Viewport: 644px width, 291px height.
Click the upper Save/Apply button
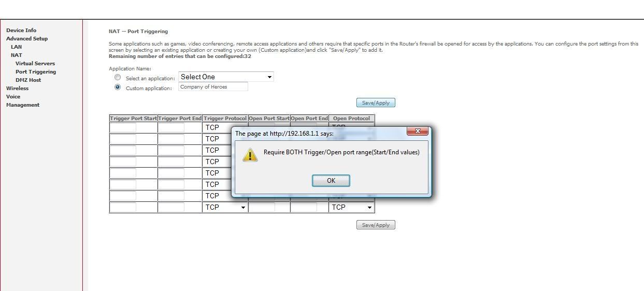click(x=376, y=103)
